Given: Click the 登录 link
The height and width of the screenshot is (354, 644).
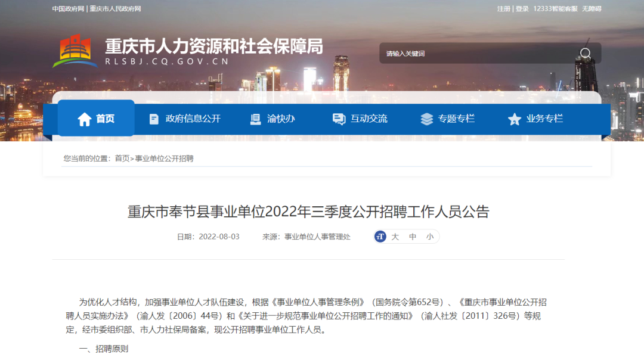Looking at the screenshot, I should 522,8.
